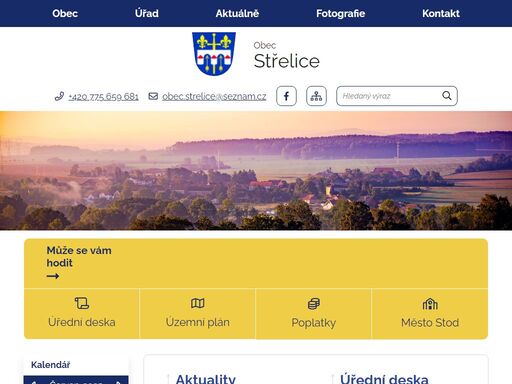The width and height of the screenshot is (512, 384).
Task: Click the map icon above Územní plán
Action: 198,303
